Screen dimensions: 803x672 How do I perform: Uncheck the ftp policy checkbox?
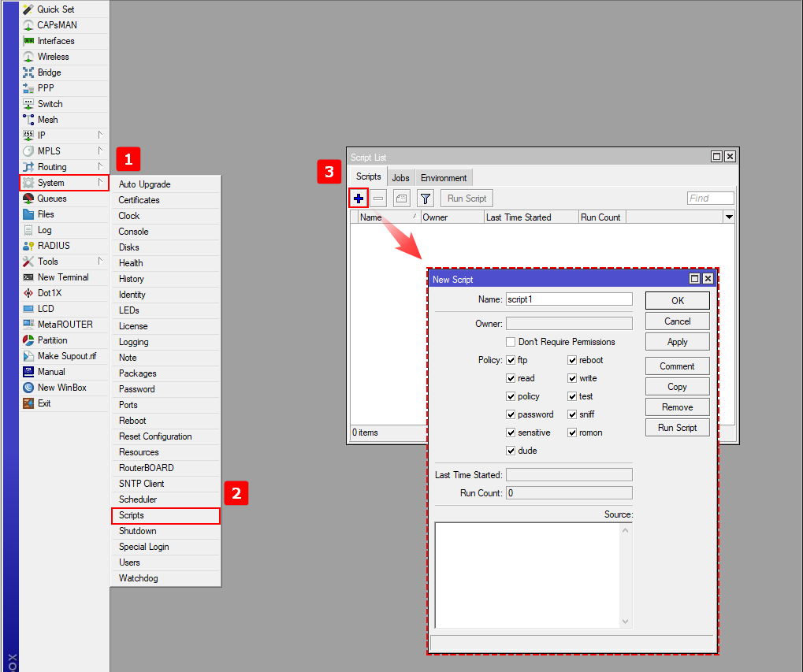tap(511, 360)
